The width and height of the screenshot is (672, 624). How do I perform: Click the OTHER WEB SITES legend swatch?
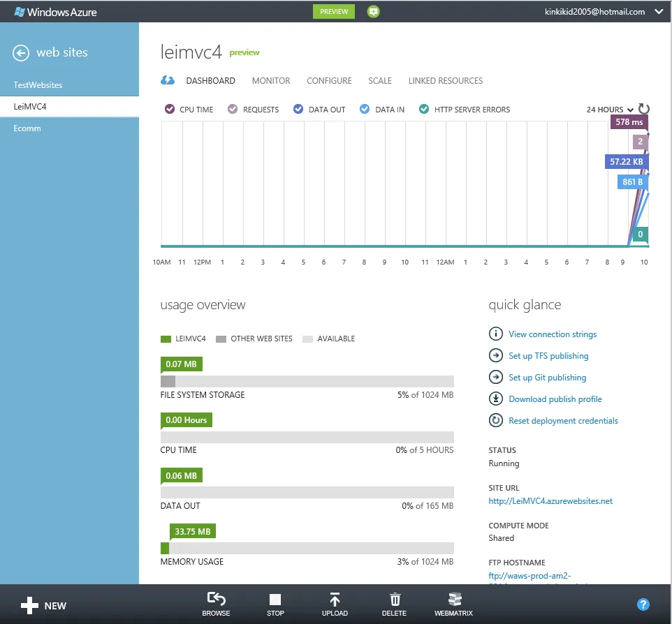221,339
